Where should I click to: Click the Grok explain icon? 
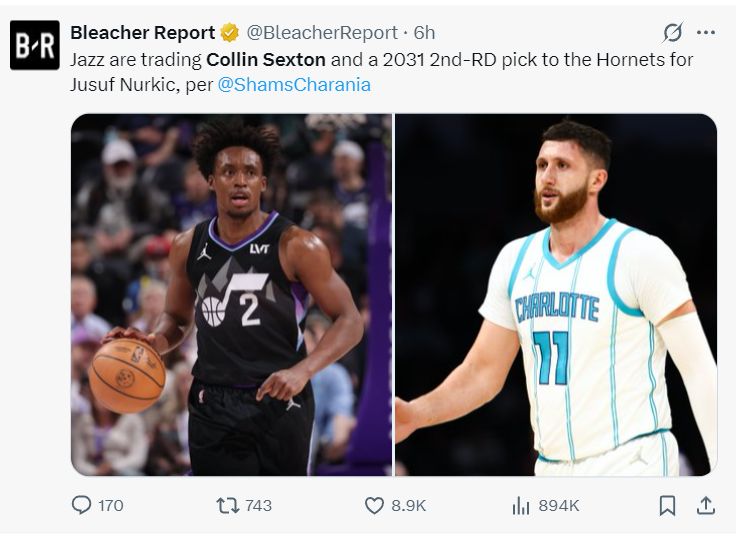point(673,32)
